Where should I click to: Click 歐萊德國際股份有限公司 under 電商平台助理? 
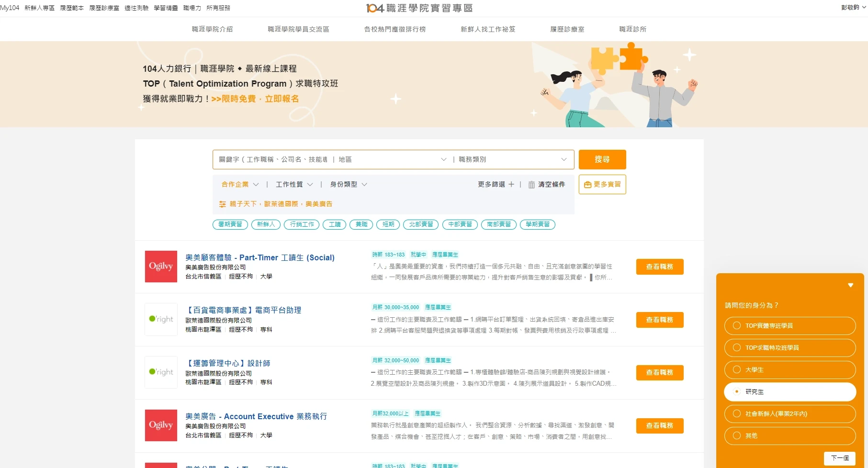click(x=218, y=320)
